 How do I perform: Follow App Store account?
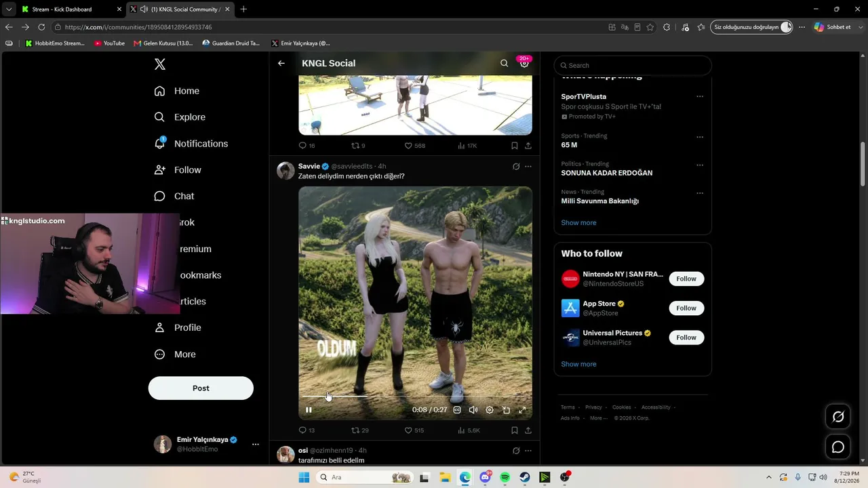686,308
